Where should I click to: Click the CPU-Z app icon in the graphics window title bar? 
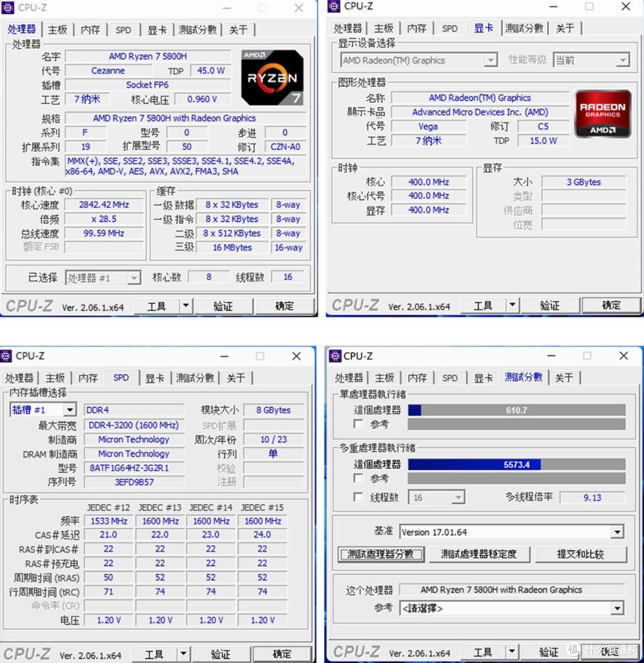[x=335, y=7]
